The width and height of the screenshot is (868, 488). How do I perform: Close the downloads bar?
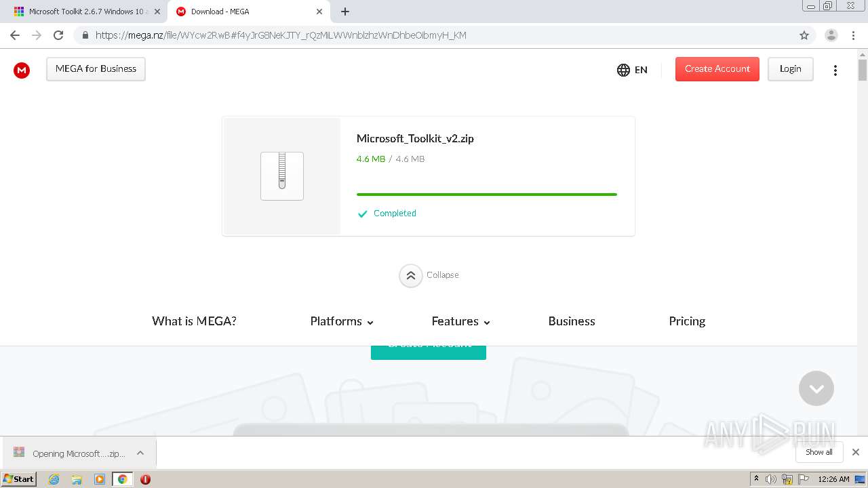point(856,452)
